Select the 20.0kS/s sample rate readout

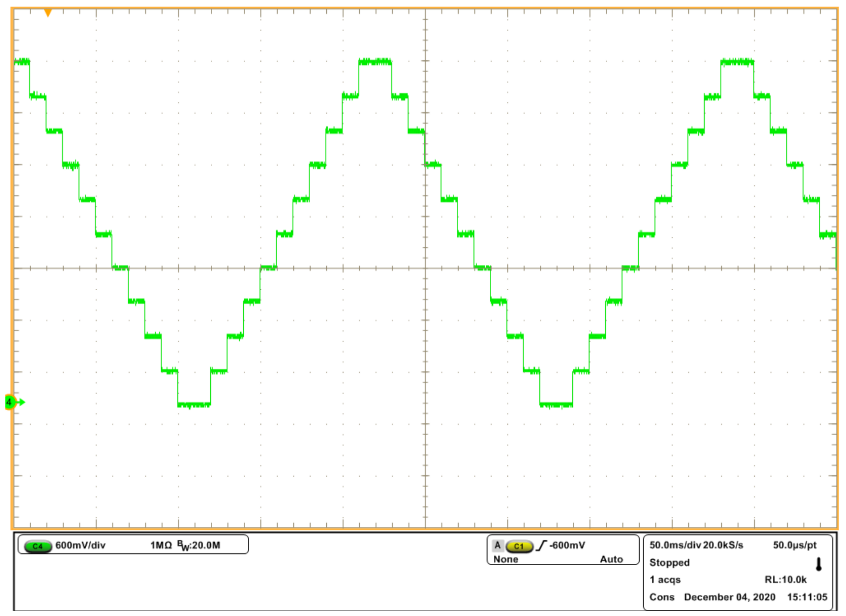pyautogui.click(x=723, y=545)
